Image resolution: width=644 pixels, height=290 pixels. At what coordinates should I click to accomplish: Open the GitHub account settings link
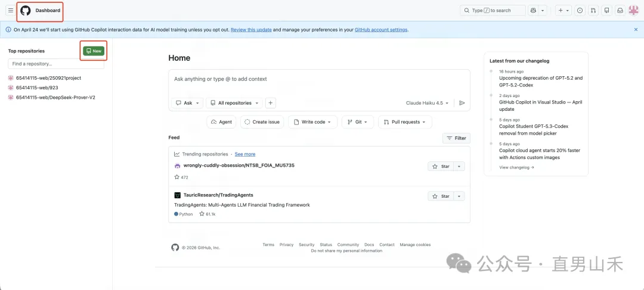tap(381, 30)
